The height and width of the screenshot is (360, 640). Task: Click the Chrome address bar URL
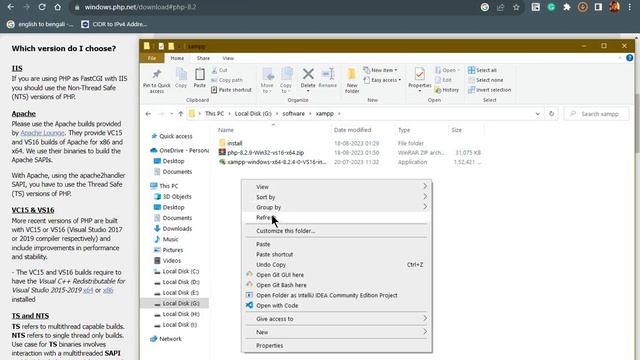pos(140,7)
